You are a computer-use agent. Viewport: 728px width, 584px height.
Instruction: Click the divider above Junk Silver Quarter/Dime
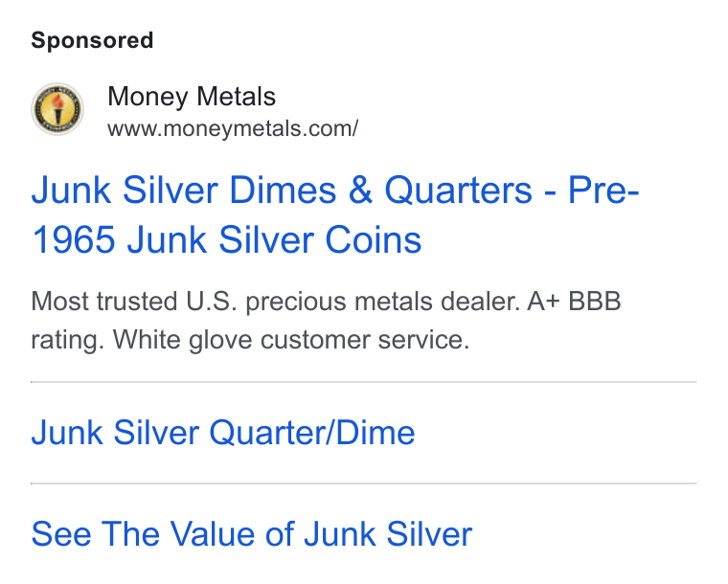[364, 382]
